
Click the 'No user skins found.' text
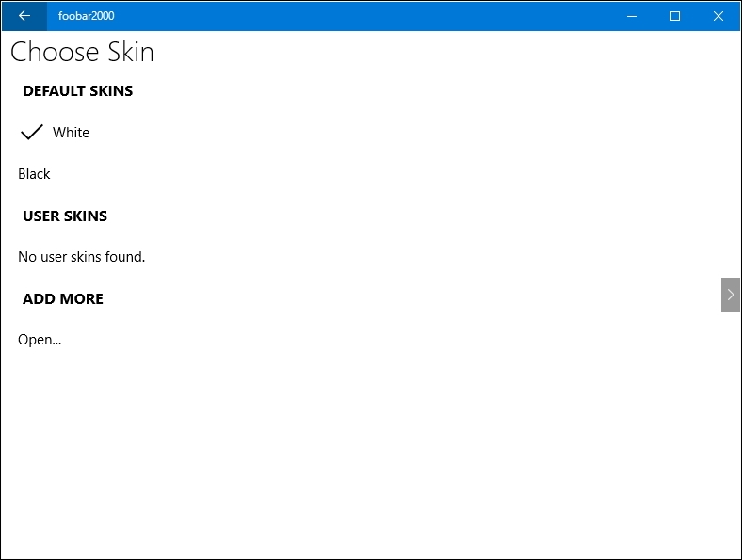81,257
